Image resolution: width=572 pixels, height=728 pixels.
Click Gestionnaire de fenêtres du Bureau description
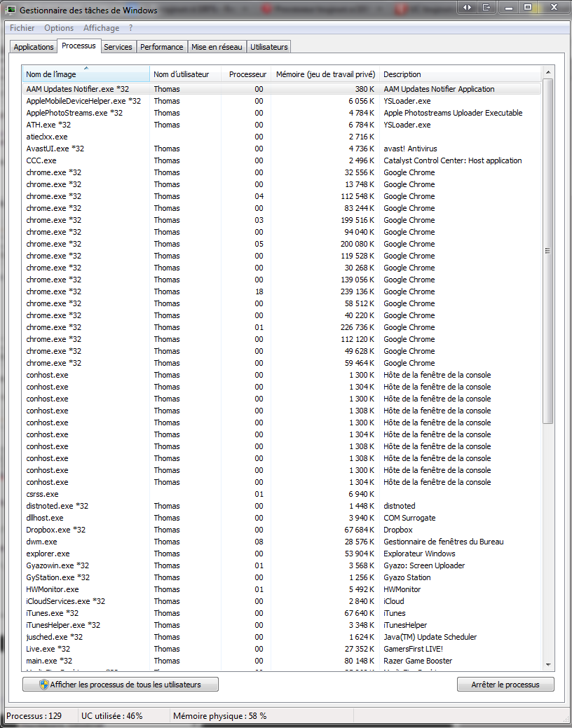click(x=443, y=542)
